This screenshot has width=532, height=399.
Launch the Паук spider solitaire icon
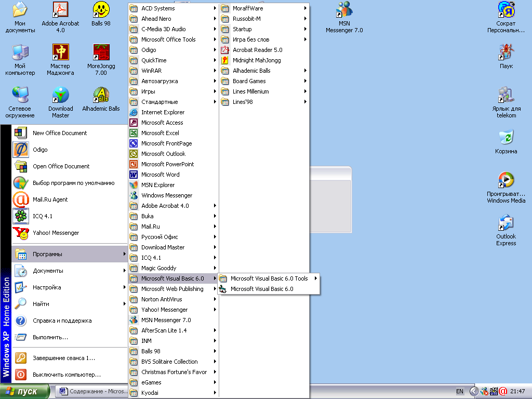(x=506, y=52)
